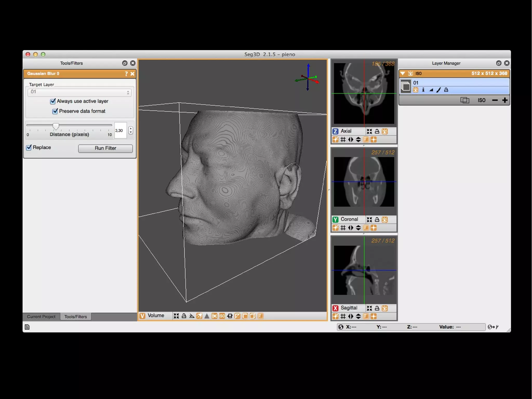Toggle visibility eye on layer 01
This screenshot has height=399, width=532.
(x=416, y=90)
